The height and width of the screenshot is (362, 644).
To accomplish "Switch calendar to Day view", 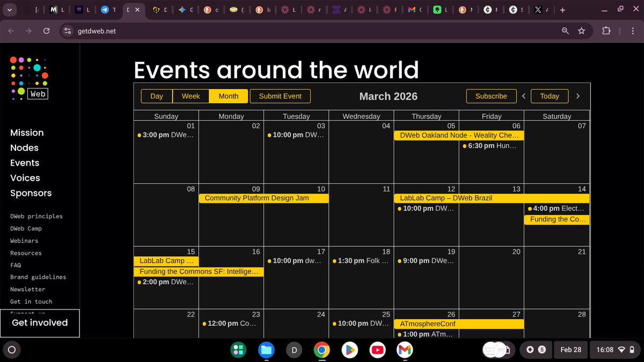I will (157, 96).
